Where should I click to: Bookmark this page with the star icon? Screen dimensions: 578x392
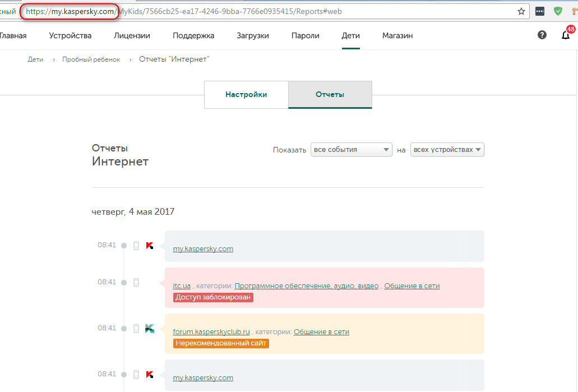pos(521,11)
